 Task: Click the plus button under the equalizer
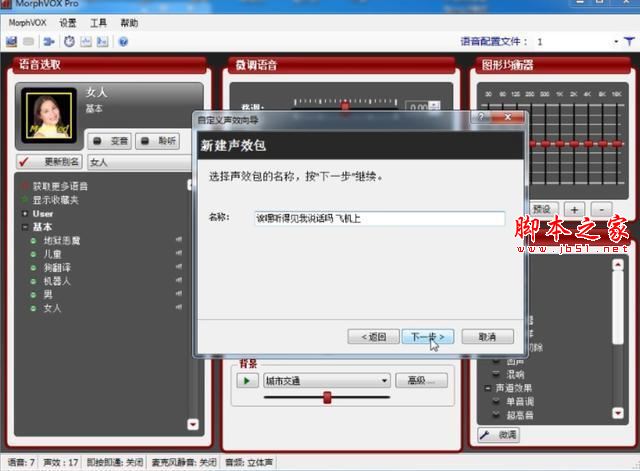click(x=574, y=210)
